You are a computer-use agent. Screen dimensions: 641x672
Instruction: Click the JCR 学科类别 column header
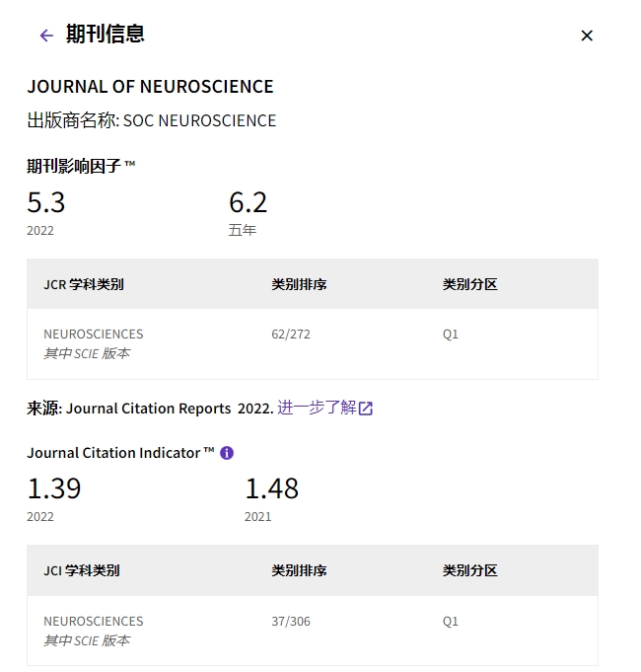84,284
